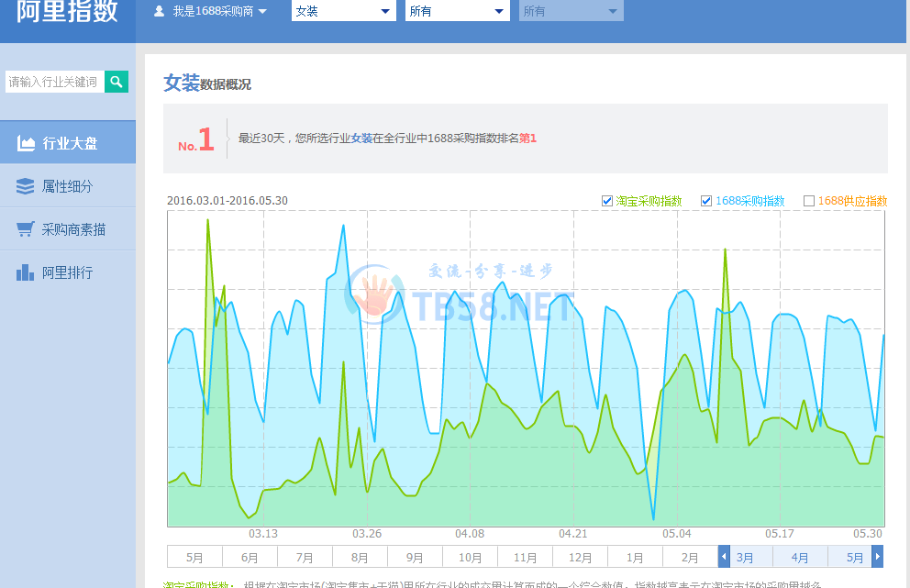Viewport: 910px width, 588px height.
Task: Click the 05.17 axis label
Action: coord(780,534)
